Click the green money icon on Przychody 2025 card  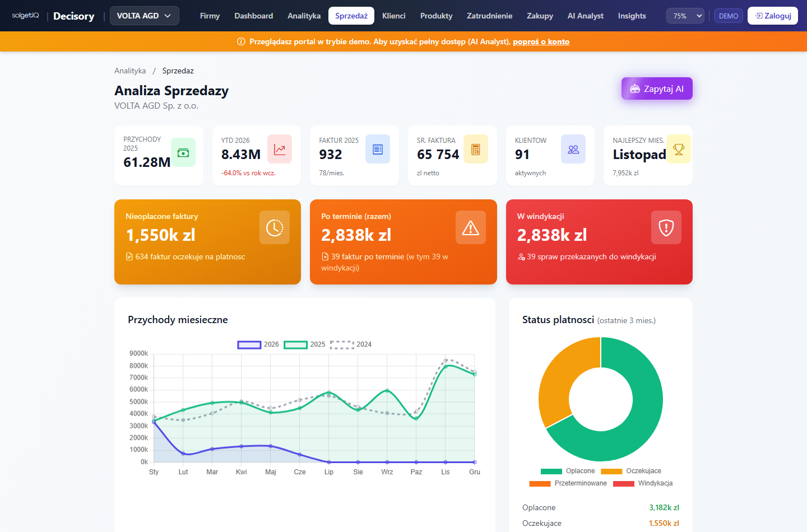pyautogui.click(x=183, y=152)
